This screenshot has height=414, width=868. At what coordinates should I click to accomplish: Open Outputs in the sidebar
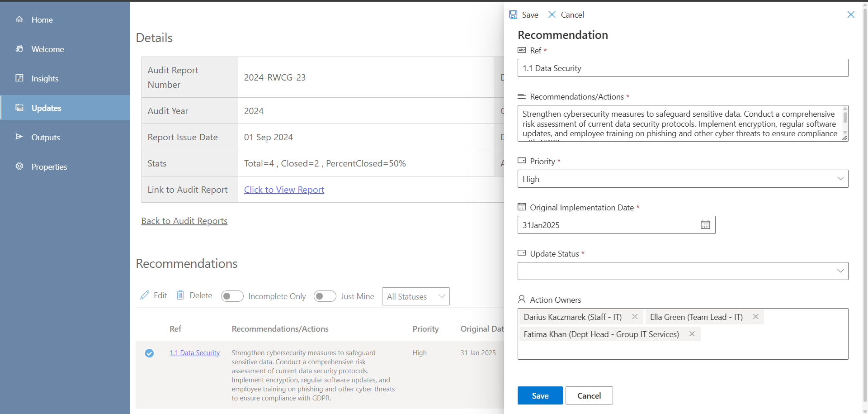click(65, 137)
